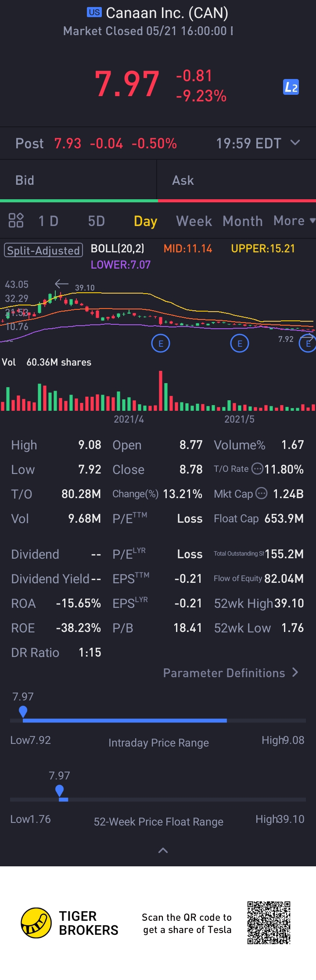This screenshot has height=980, width=316.
Task: Tap the second earnings E marker
Action: tap(239, 343)
